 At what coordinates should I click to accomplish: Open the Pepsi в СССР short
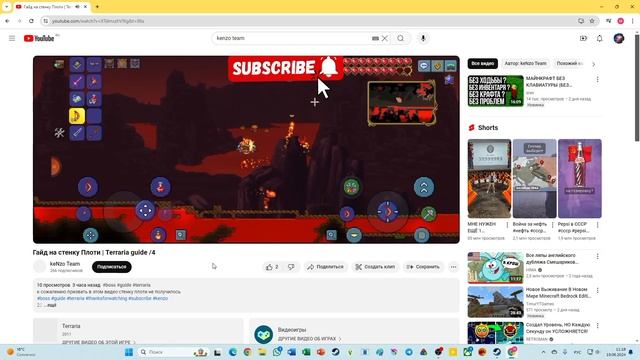click(x=580, y=178)
